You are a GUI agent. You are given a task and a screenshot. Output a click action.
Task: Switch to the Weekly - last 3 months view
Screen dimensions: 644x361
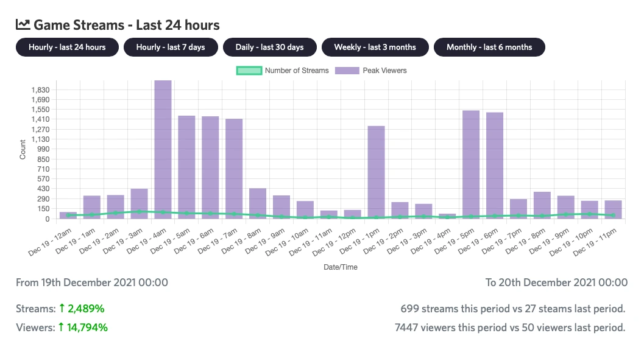coord(375,47)
